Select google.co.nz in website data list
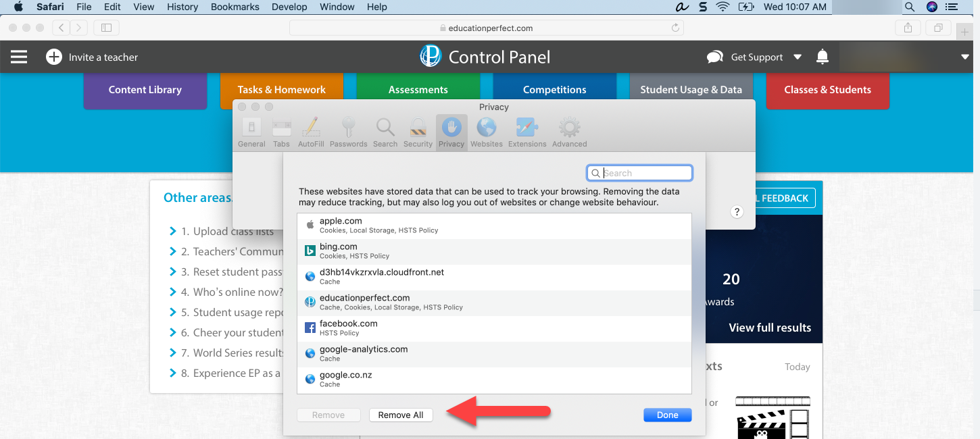Image resolution: width=980 pixels, height=439 pixels. coord(494,380)
